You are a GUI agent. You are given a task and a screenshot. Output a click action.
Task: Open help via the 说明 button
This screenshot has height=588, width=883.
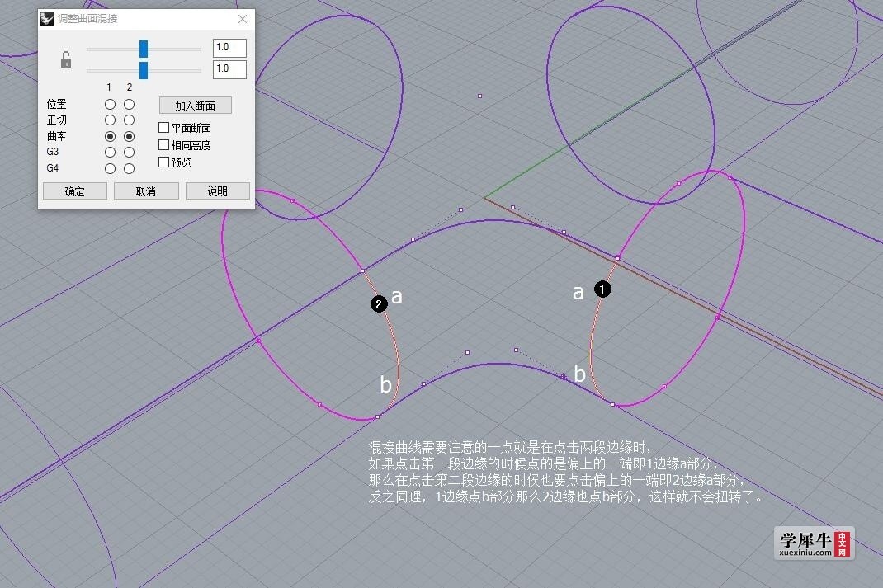click(217, 191)
